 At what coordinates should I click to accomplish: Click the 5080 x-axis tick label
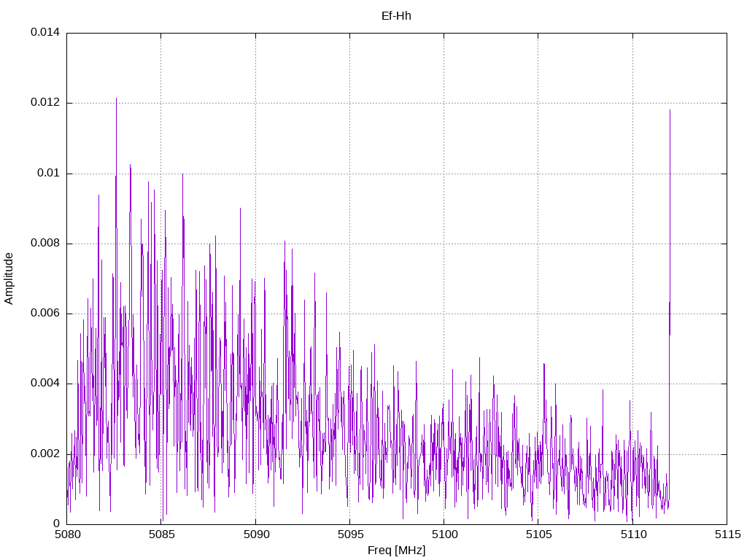68,534
